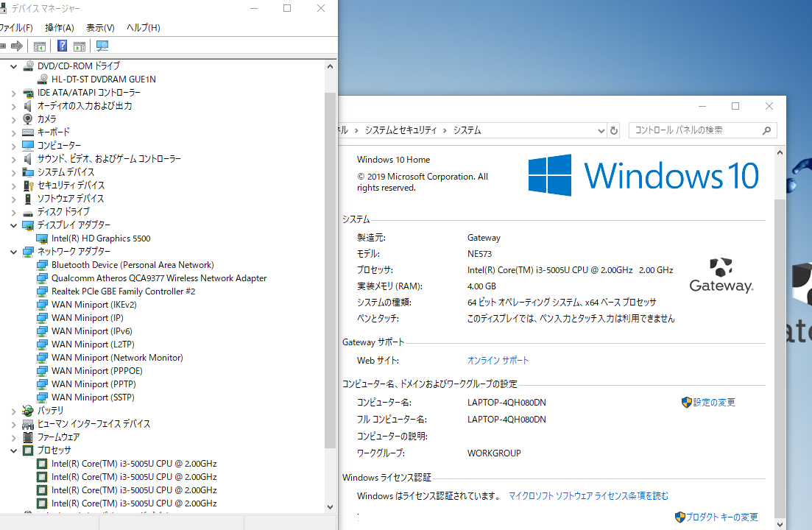The image size is (812, 530).
Task: Open the ヘルプ(H) menu
Action: (x=144, y=27)
